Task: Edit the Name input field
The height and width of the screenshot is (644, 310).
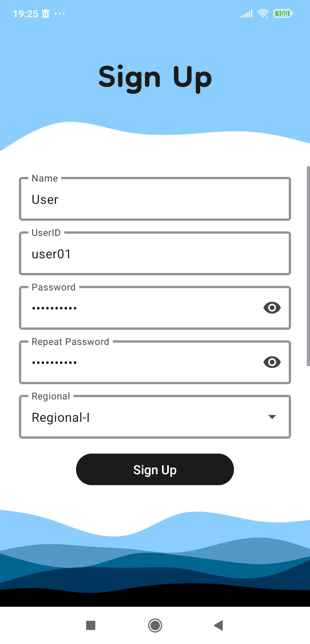Action: (155, 199)
